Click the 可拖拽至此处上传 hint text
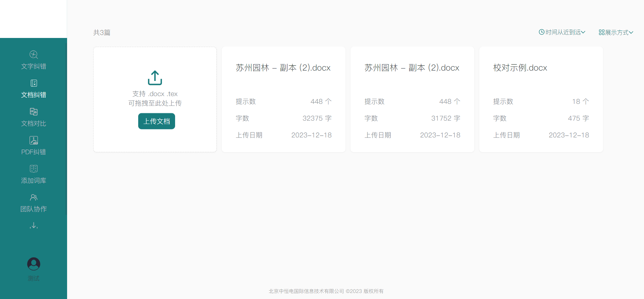 tap(155, 103)
